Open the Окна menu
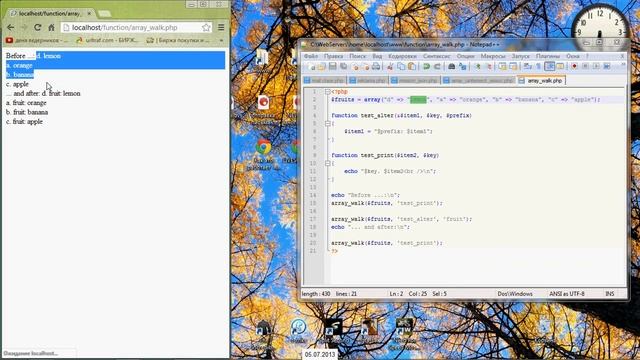 tap(573, 56)
